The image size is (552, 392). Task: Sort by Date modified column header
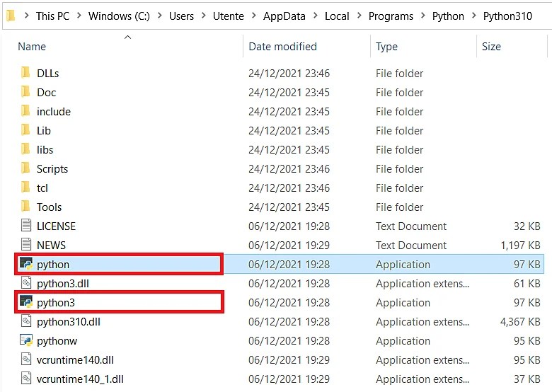pyautogui.click(x=282, y=47)
